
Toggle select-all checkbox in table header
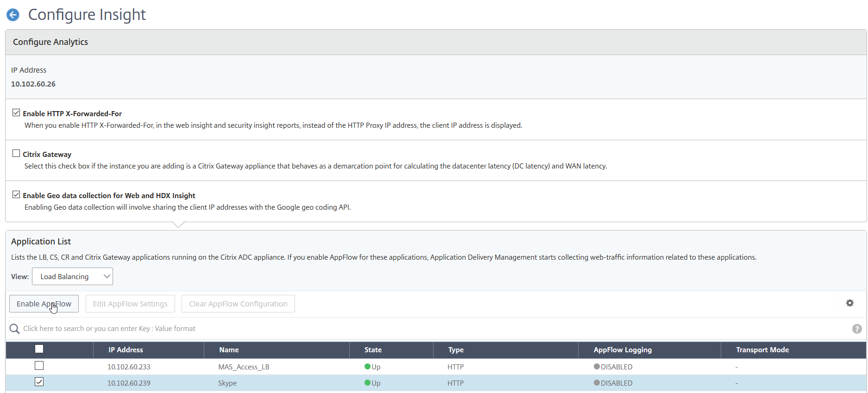click(39, 349)
